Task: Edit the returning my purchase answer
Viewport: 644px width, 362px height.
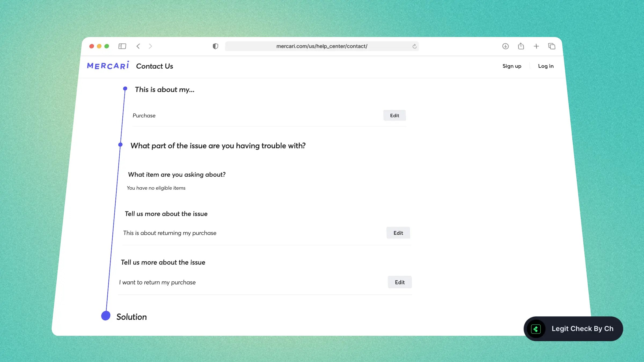Action: pyautogui.click(x=398, y=233)
